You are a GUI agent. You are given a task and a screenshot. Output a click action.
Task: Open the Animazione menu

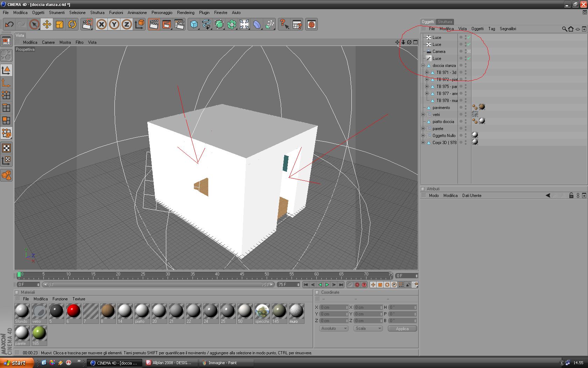point(137,13)
